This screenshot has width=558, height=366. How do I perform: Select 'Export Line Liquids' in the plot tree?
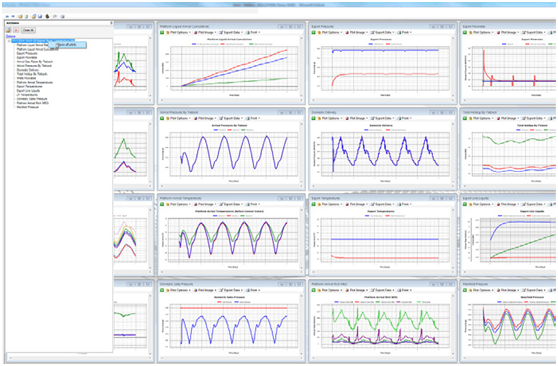click(x=28, y=90)
